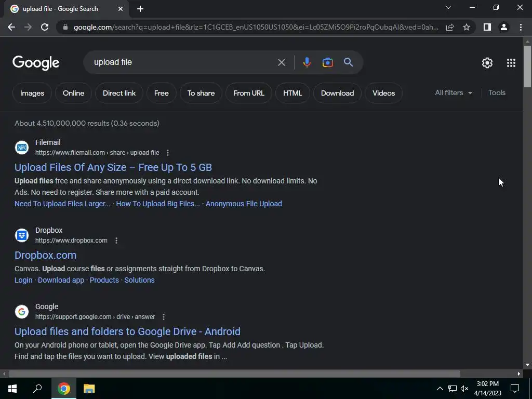Click the horizontal scrollbar thumb
This screenshot has height=399, width=532.
pos(234,374)
